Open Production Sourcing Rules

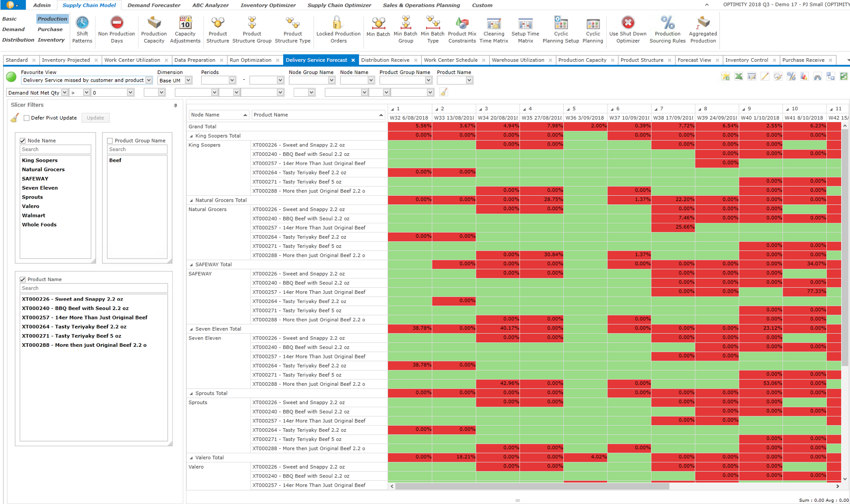pyautogui.click(x=667, y=30)
